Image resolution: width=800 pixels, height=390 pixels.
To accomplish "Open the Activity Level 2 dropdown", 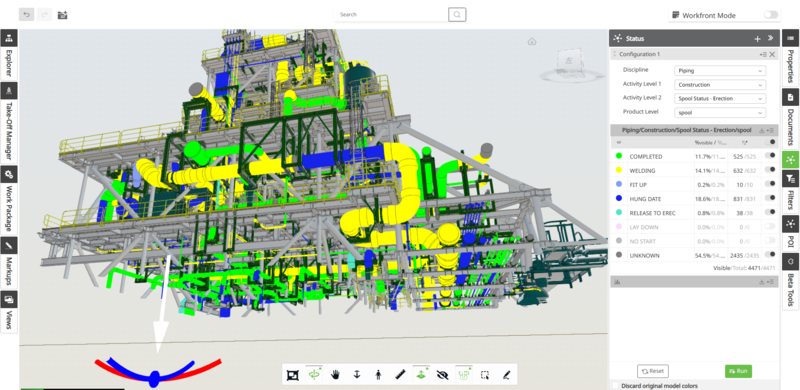I will point(720,99).
